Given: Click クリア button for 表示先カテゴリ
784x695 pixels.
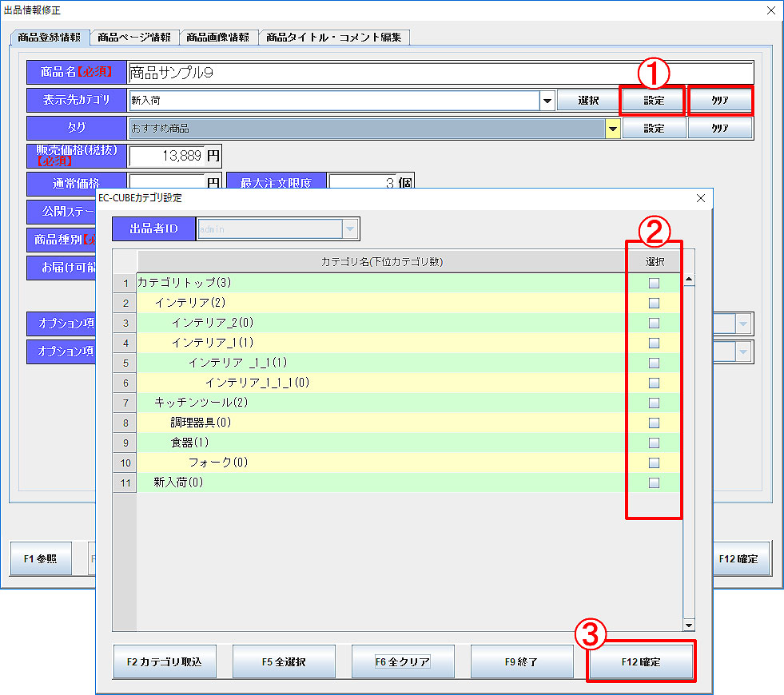Looking at the screenshot, I should pos(720,101).
